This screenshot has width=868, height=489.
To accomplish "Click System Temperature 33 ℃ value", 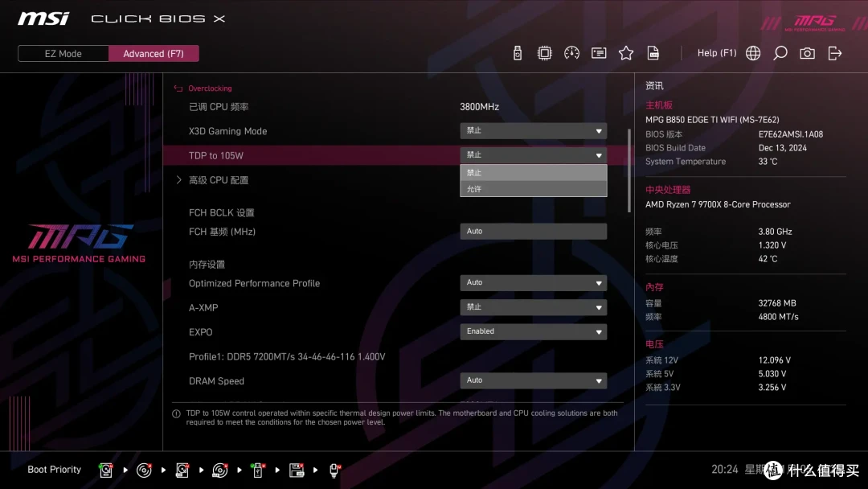I will tap(768, 162).
